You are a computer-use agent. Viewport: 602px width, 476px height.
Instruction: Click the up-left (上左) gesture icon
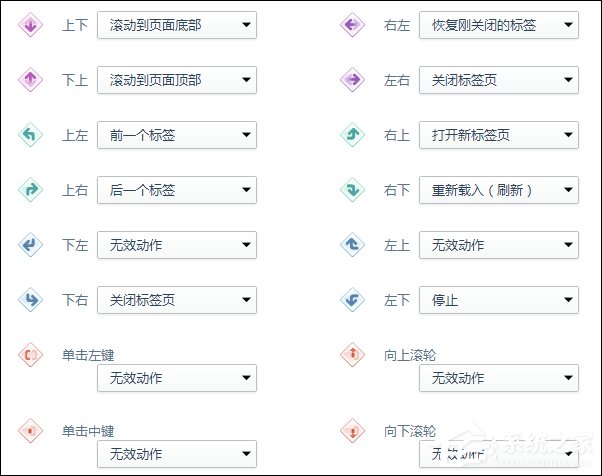(x=30, y=135)
